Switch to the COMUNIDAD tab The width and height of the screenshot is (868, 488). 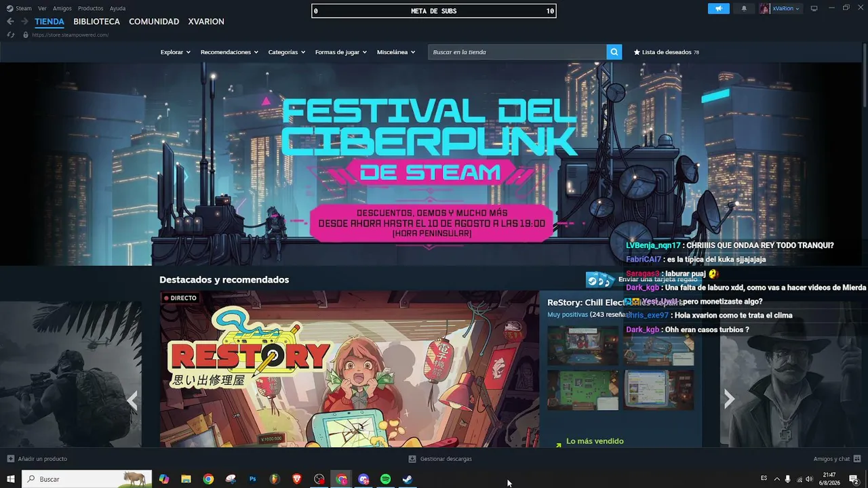(x=154, y=22)
